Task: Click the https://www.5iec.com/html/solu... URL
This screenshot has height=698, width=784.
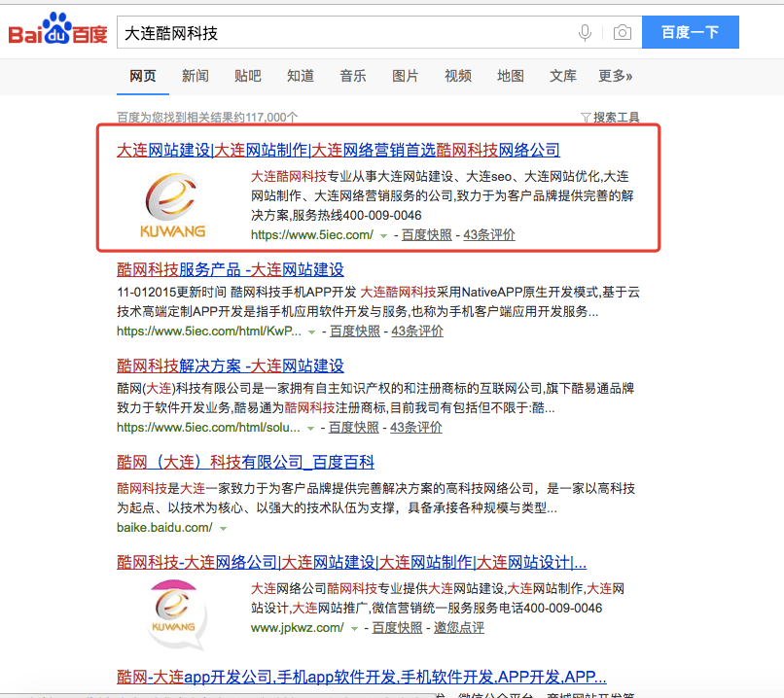Action: tap(208, 428)
